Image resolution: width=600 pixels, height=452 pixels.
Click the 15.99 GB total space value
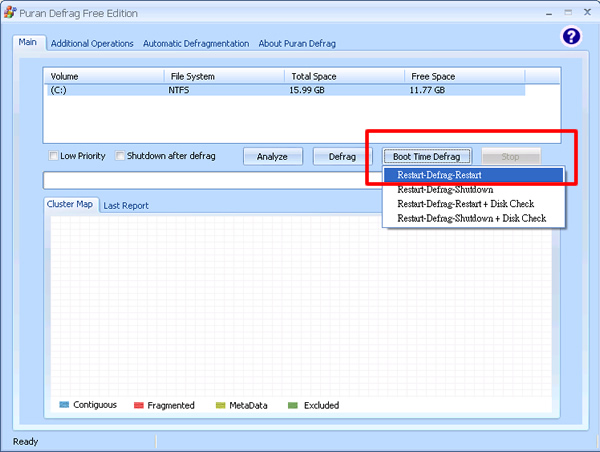coord(307,90)
